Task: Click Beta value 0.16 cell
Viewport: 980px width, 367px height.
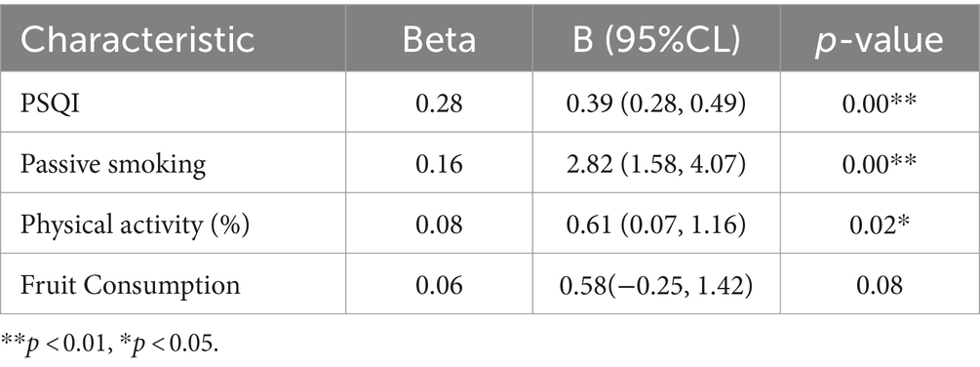Action: [440, 164]
